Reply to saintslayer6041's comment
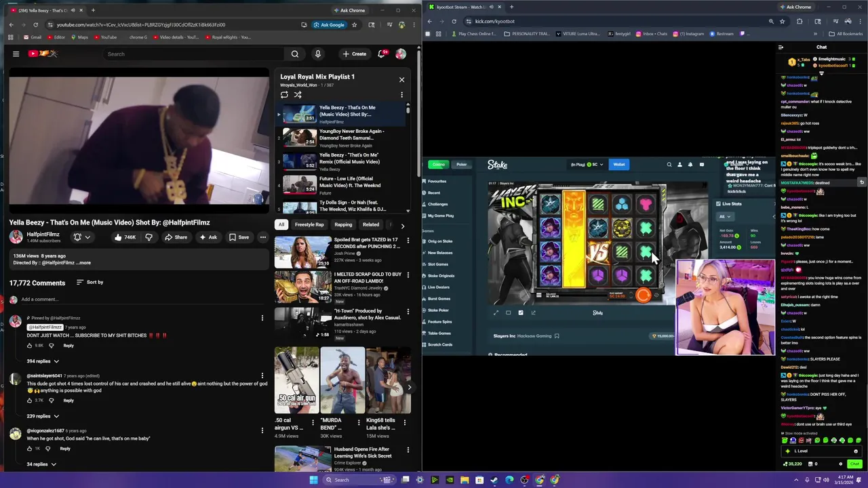The width and height of the screenshot is (868, 488). pos(68,401)
